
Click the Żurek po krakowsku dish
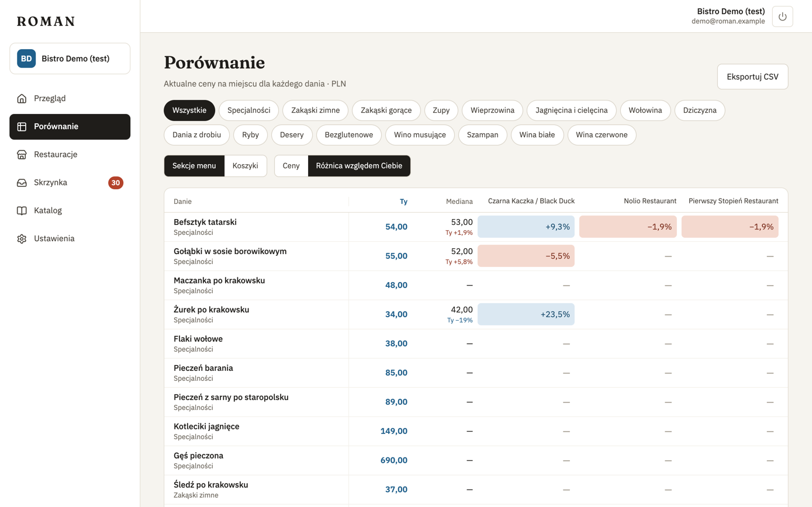pos(212,310)
